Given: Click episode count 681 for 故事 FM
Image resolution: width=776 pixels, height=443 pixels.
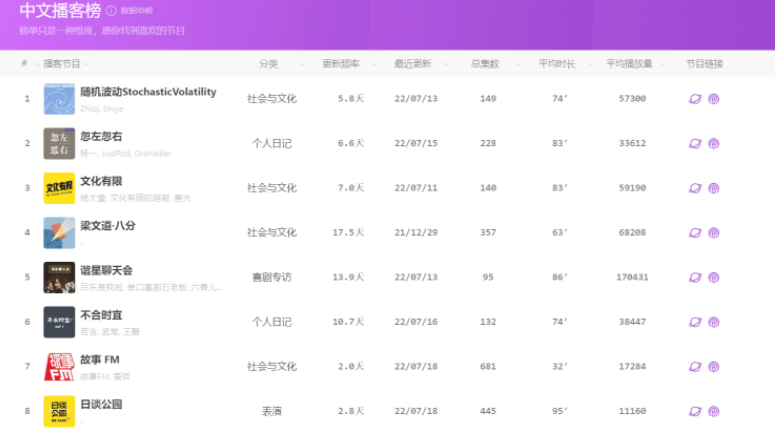Looking at the screenshot, I should pos(488,367).
